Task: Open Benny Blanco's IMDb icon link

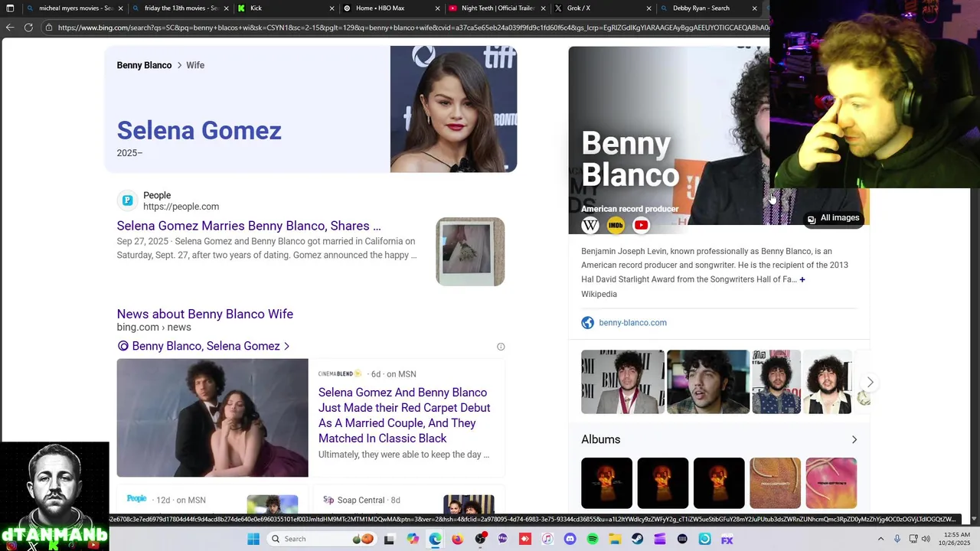Action: coord(616,225)
